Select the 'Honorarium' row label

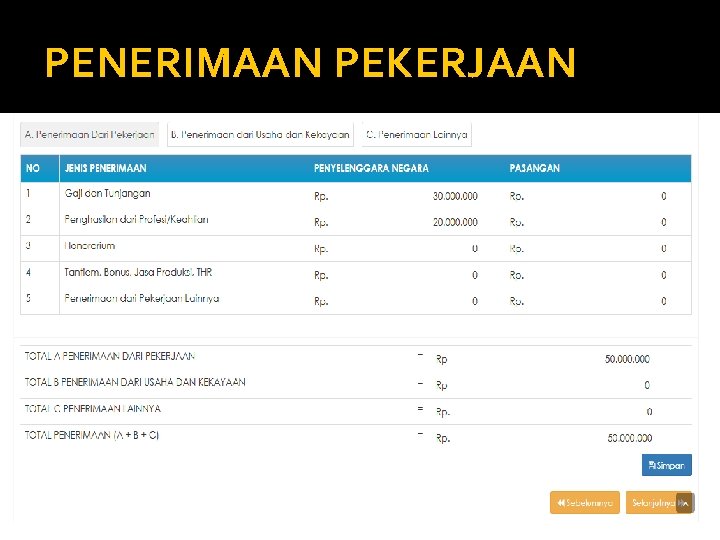pos(90,246)
